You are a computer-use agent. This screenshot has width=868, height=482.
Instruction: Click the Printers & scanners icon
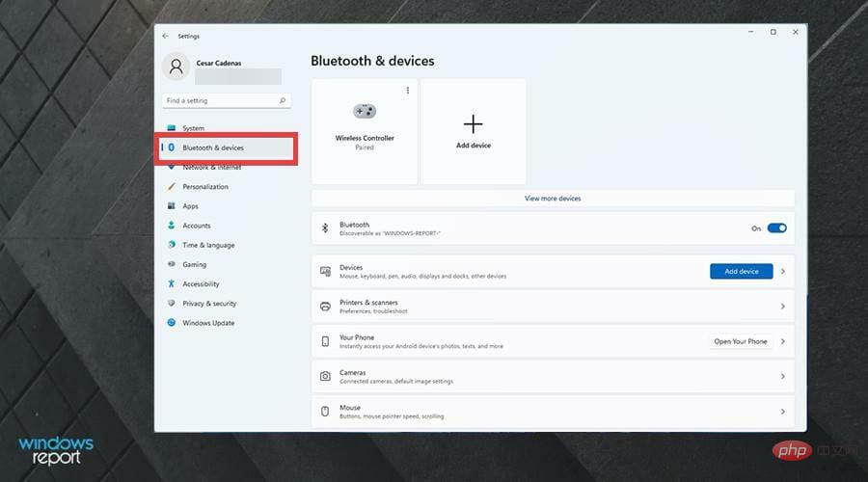pyautogui.click(x=325, y=307)
